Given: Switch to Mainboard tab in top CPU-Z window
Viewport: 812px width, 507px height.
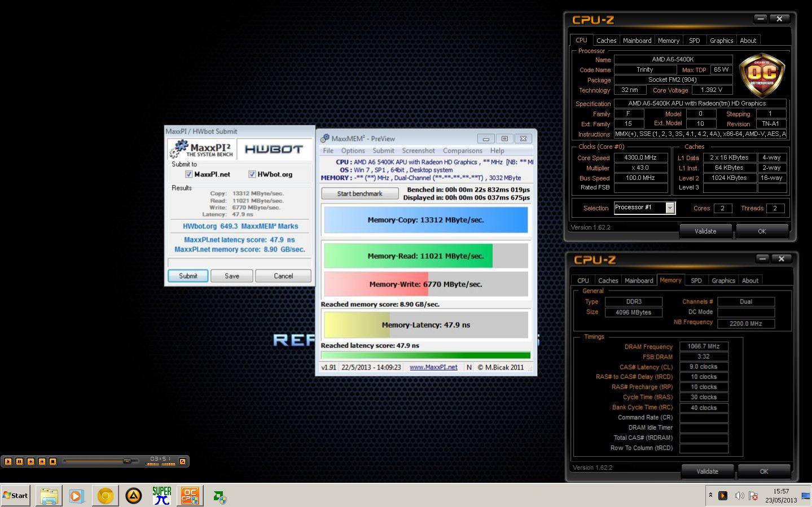Looking at the screenshot, I should point(637,41).
